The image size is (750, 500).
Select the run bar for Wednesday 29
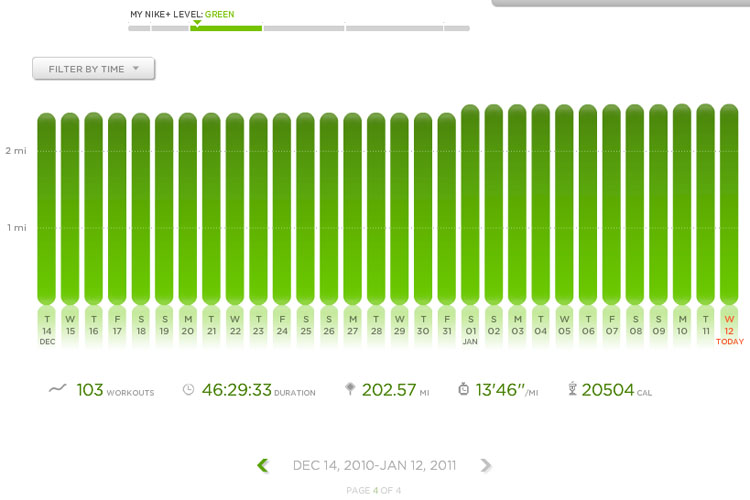pos(399,209)
